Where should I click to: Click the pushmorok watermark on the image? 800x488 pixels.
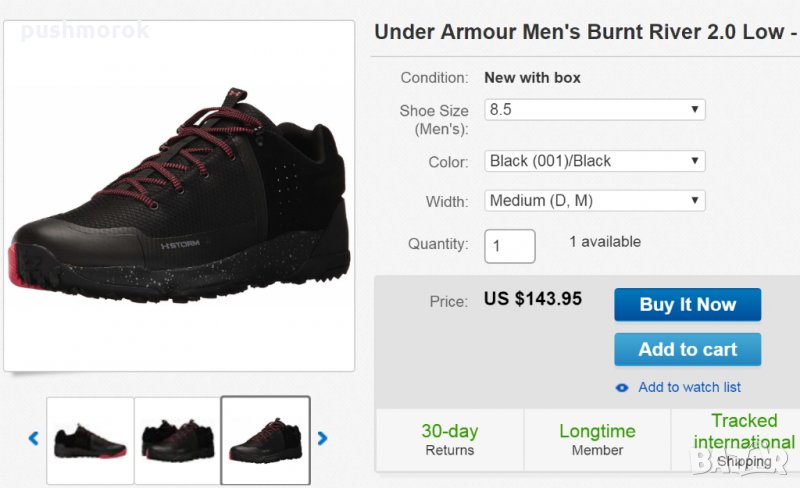pos(85,31)
